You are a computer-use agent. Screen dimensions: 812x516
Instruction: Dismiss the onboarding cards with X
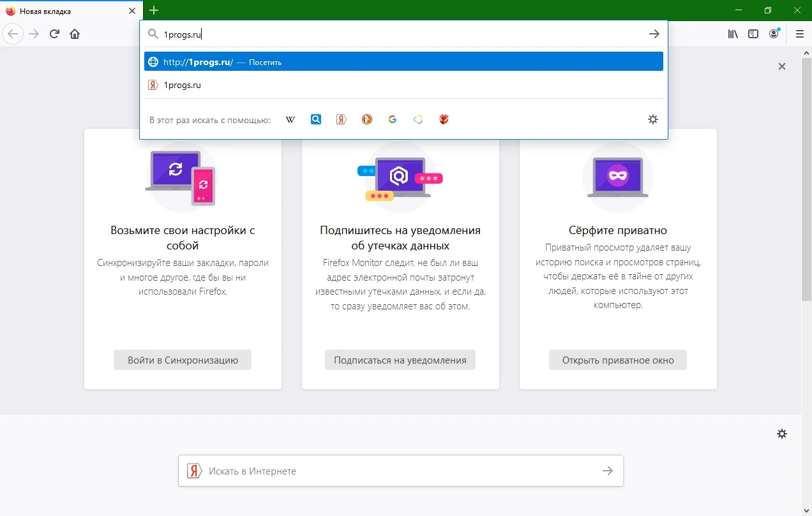click(x=782, y=66)
